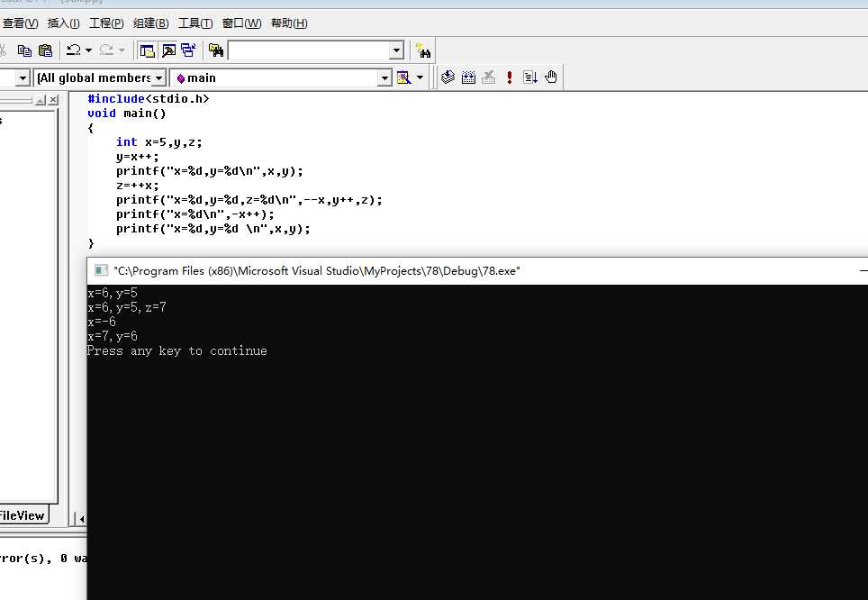Click the Find in Files icon

pyautogui.click(x=216, y=51)
